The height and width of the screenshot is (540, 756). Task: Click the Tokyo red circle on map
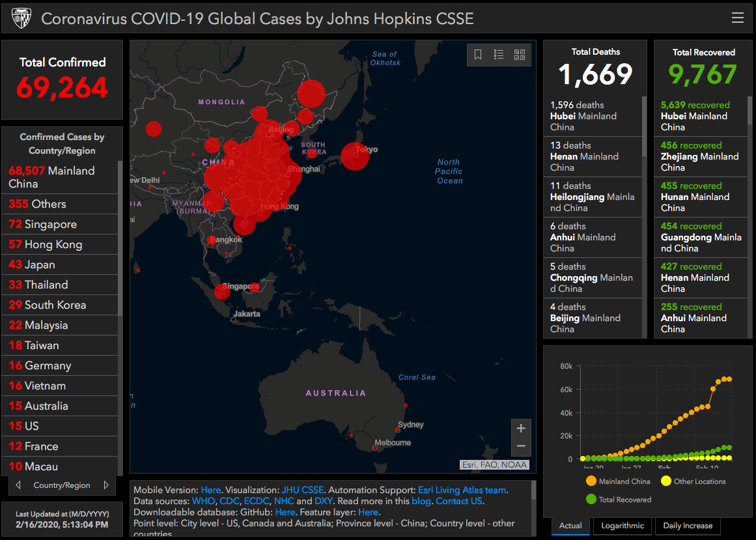[355, 156]
